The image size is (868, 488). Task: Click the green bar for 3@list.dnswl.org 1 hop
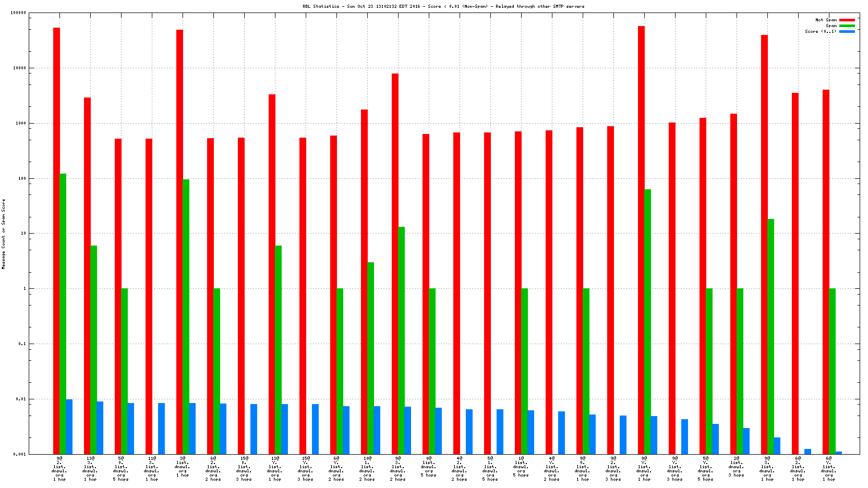(186, 316)
